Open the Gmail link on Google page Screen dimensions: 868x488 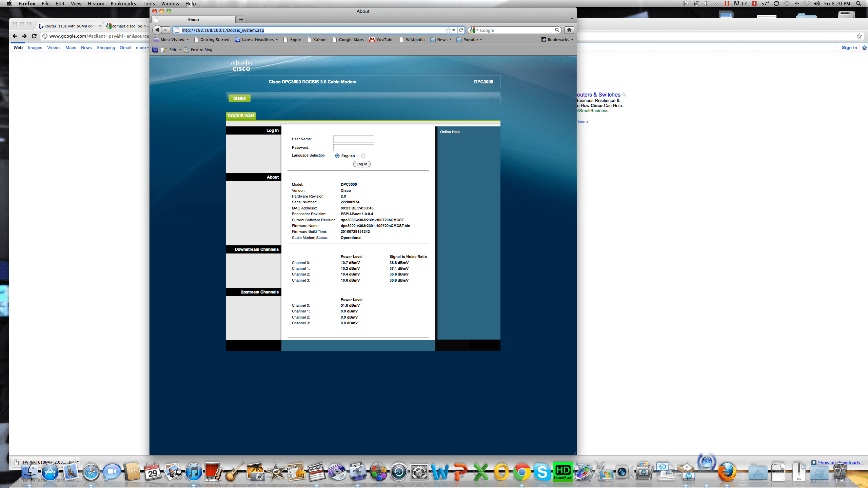tap(125, 48)
